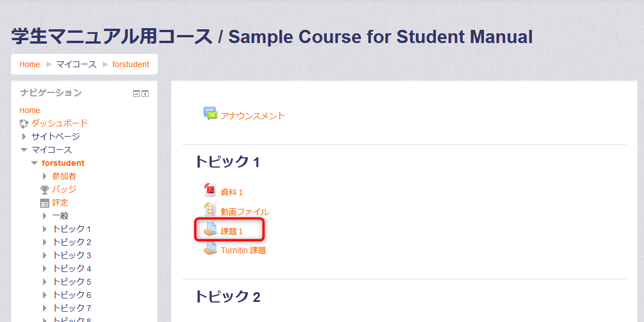Select 一般 in the navigation tree
This screenshot has width=644, height=322.
[x=60, y=216]
